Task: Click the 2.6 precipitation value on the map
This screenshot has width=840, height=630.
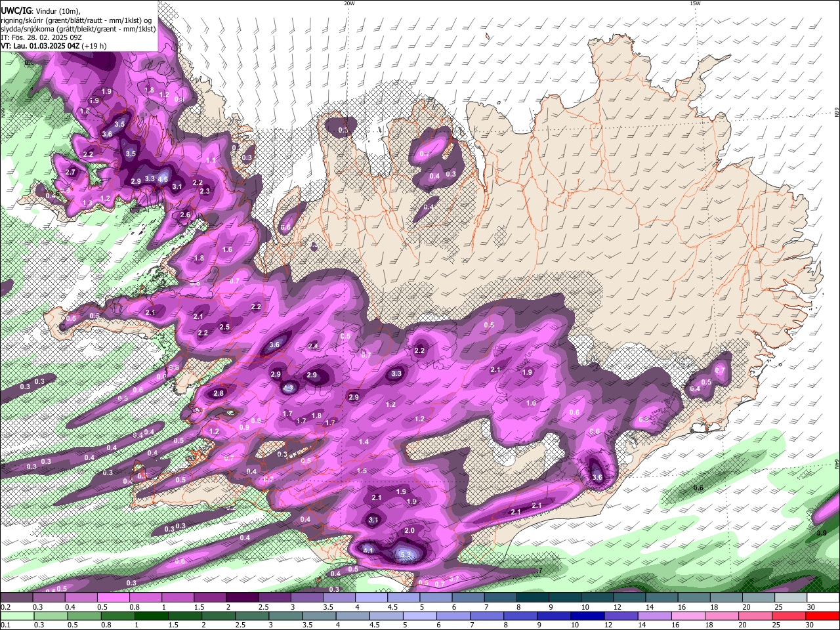Action: click(x=185, y=215)
